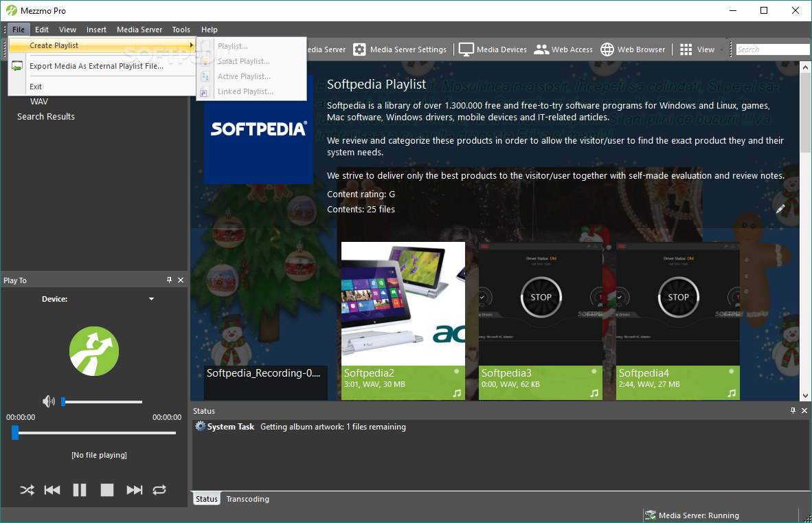Open the Softpedia playlist logo thumbnail
The image size is (812, 523).
point(258,129)
